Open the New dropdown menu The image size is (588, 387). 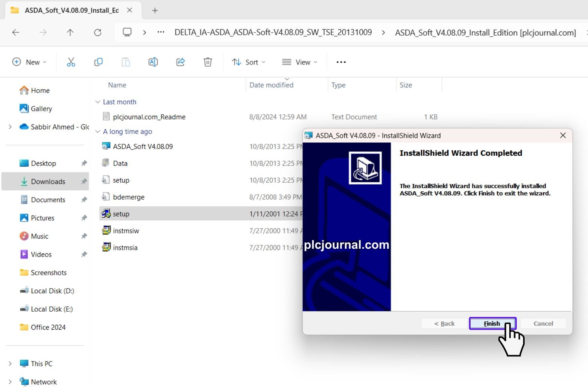[29, 62]
